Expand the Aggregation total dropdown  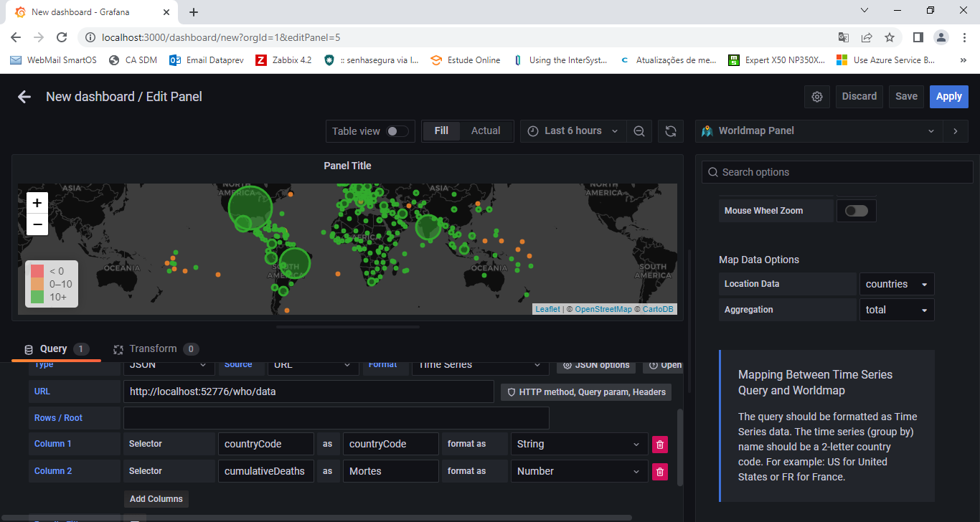tap(896, 310)
